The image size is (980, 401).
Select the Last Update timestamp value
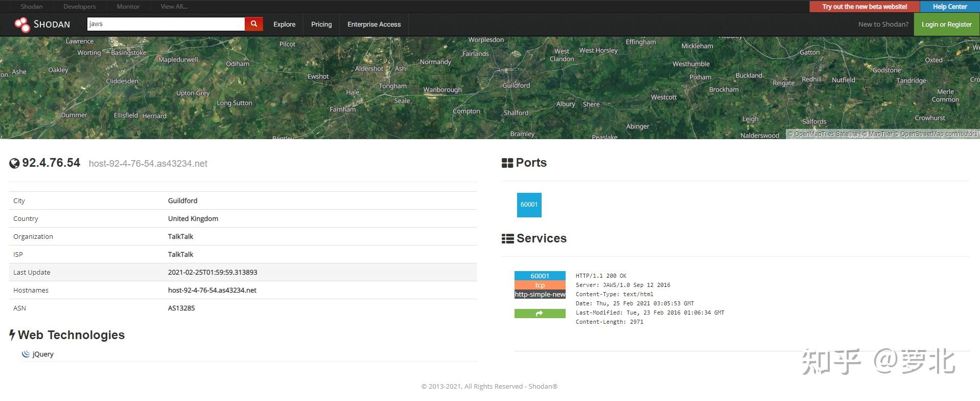213,272
